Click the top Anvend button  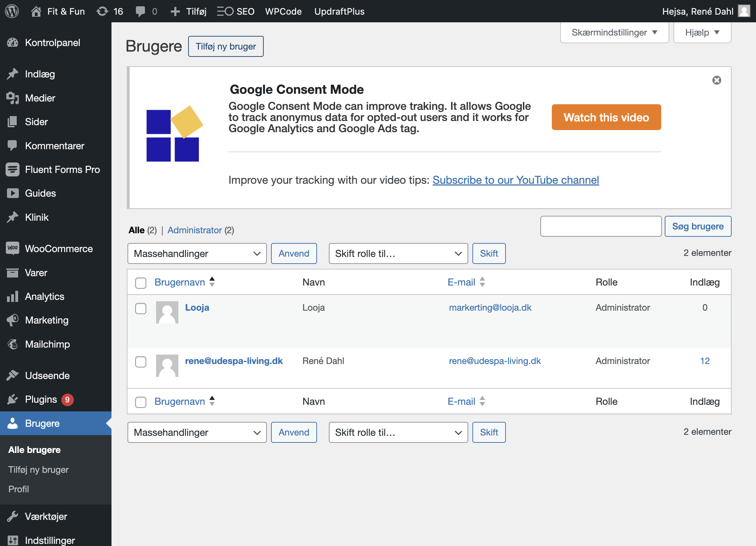coord(294,253)
